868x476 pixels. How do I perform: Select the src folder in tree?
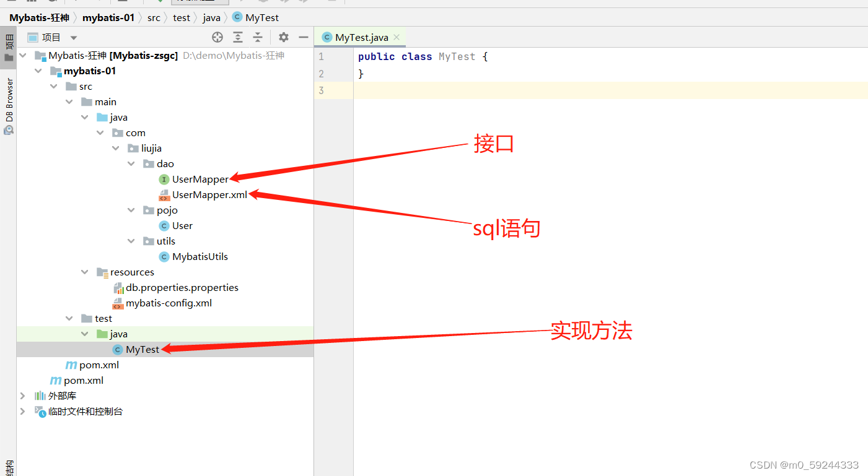(85, 86)
